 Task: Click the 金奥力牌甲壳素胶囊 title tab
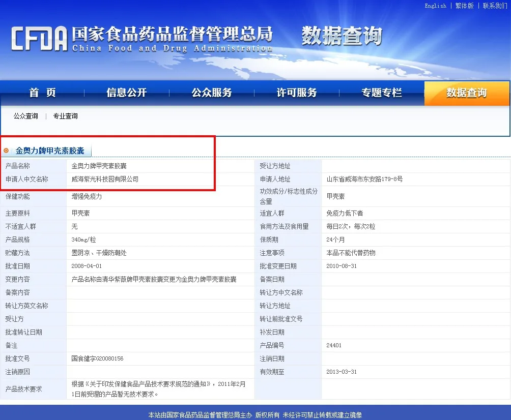click(50, 151)
